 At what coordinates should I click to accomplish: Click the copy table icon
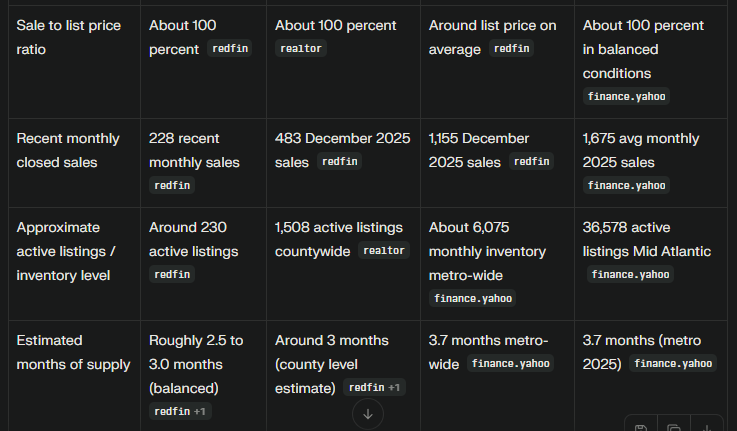674,428
